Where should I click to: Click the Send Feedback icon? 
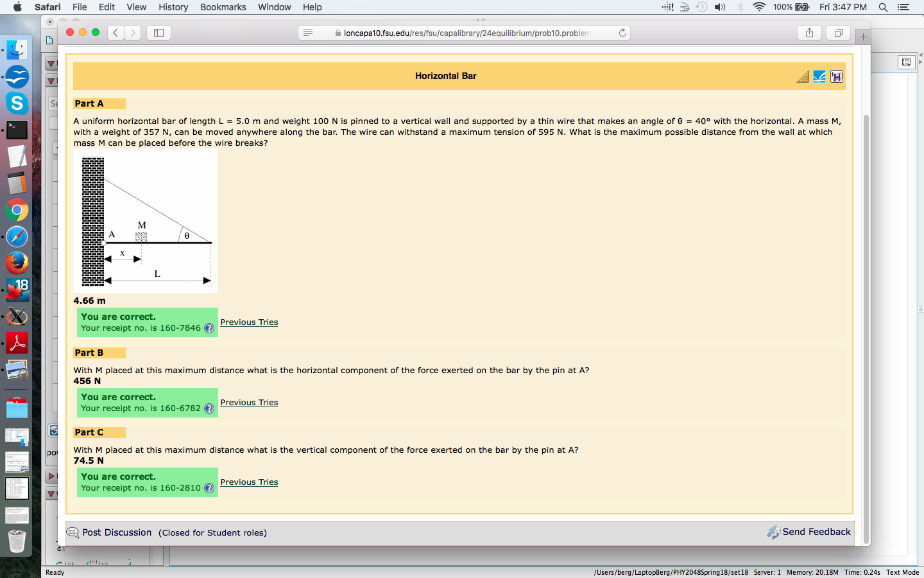(773, 532)
